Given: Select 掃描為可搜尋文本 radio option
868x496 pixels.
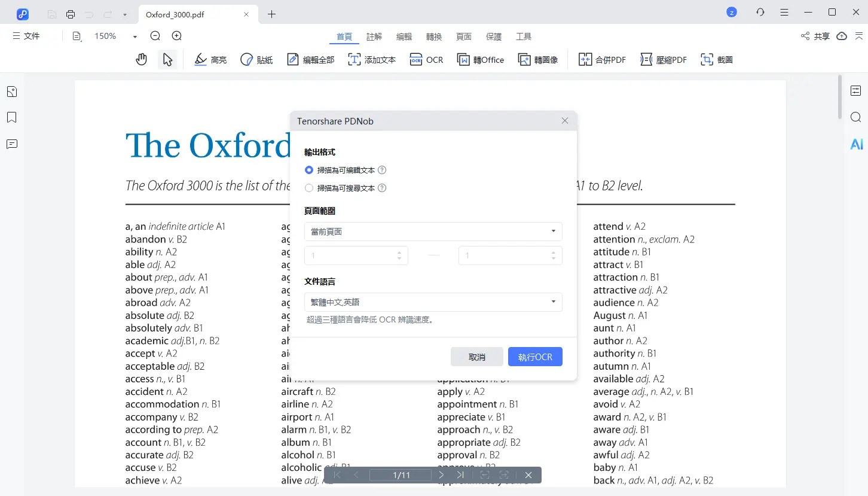Looking at the screenshot, I should pyautogui.click(x=308, y=188).
